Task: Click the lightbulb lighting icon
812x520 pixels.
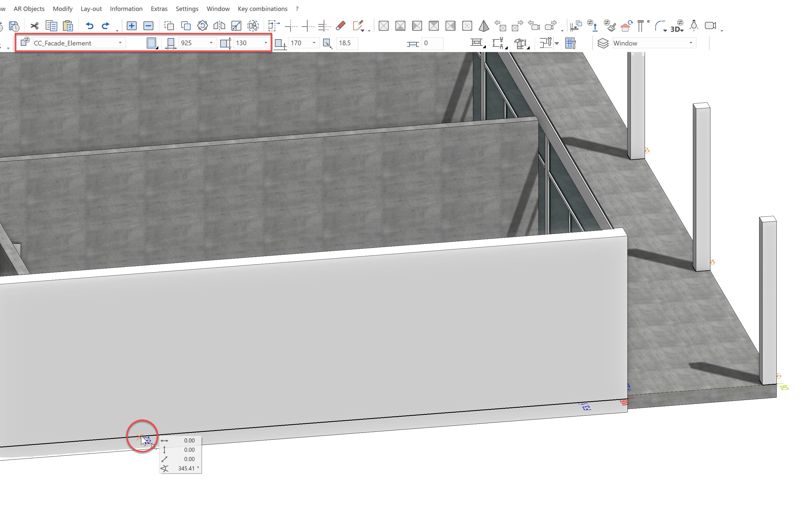Action: pyautogui.click(x=694, y=26)
